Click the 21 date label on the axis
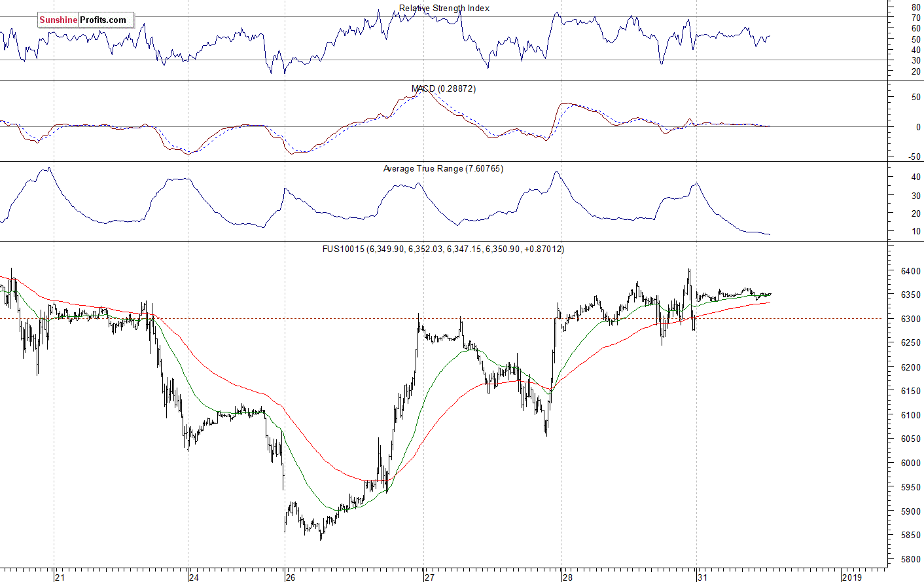Viewport: 924px width, 582px height. [61, 577]
